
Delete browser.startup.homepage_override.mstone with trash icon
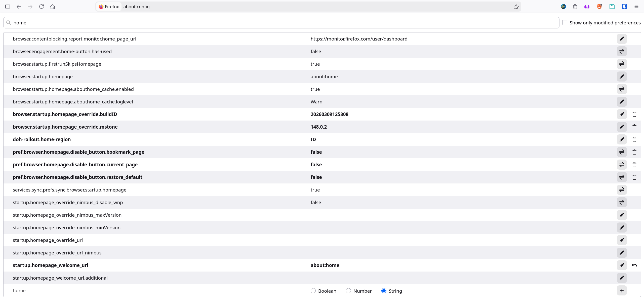click(x=634, y=127)
